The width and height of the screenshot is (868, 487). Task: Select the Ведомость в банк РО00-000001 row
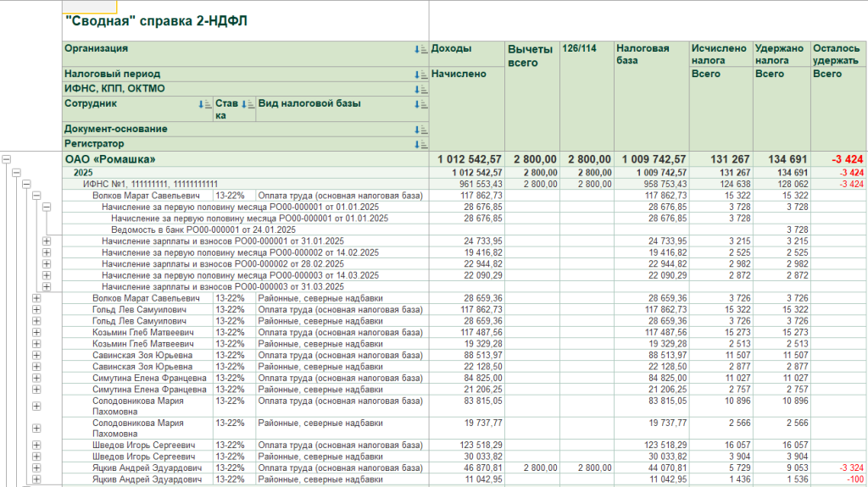pyautogui.click(x=203, y=230)
